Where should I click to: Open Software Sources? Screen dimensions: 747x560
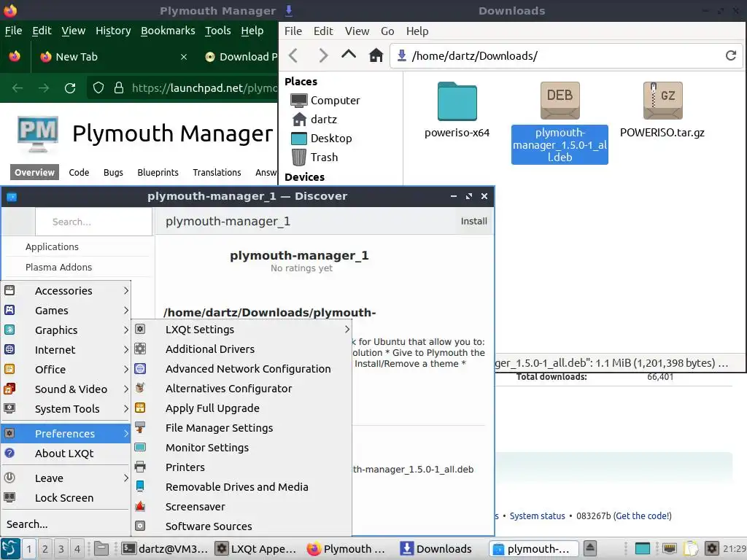tap(241, 526)
